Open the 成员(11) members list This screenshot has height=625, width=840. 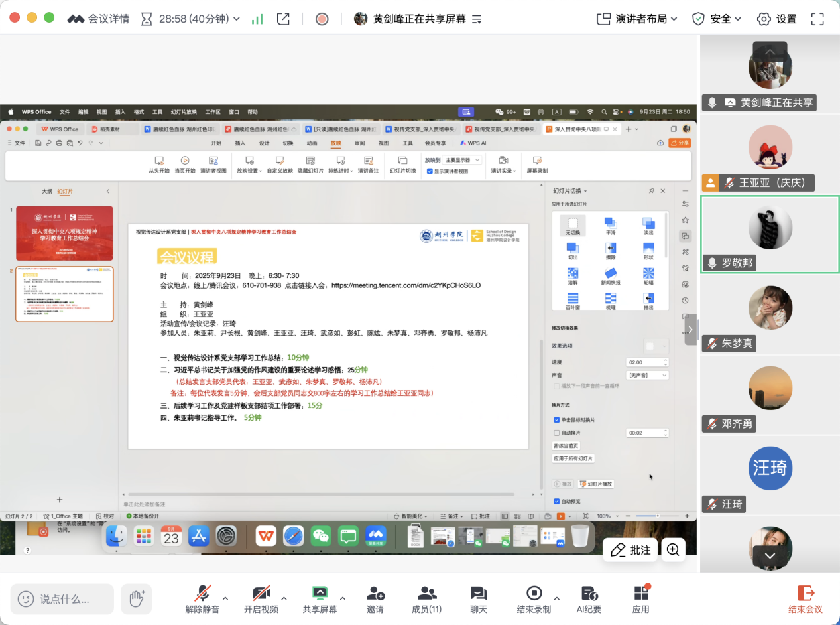click(426, 599)
